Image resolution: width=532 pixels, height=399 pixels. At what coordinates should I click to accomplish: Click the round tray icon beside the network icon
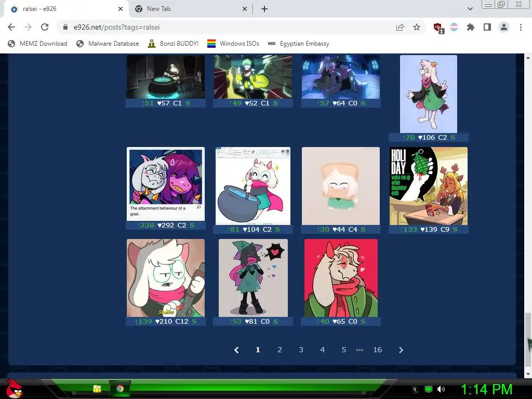click(416, 390)
